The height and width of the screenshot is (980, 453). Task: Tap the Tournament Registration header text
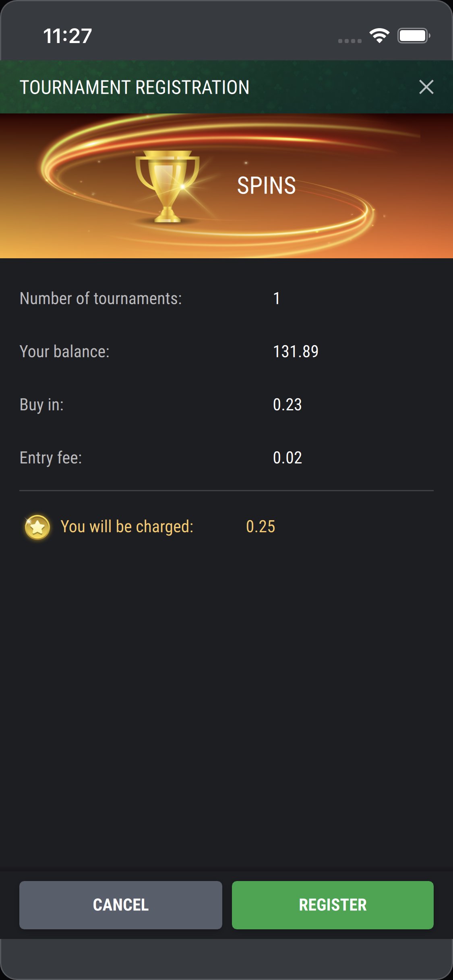click(134, 87)
